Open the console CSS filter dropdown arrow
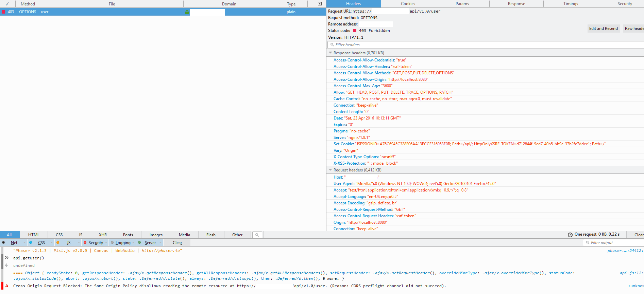 52,243
